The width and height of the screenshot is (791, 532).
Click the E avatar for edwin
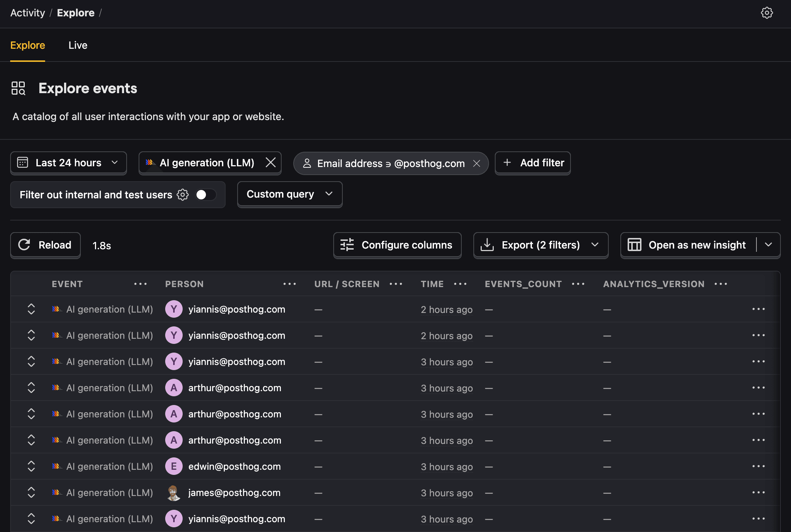coord(174,466)
